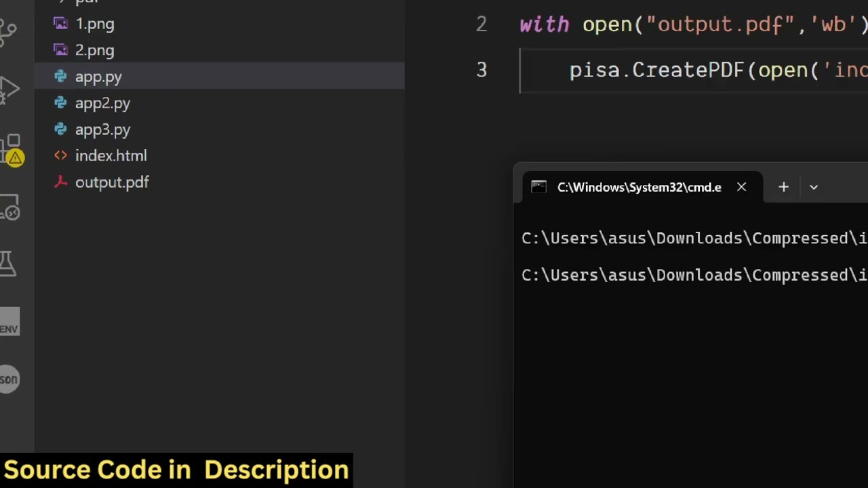Open the terminal profile dropdown chevron
868x488 pixels.
[814, 187]
